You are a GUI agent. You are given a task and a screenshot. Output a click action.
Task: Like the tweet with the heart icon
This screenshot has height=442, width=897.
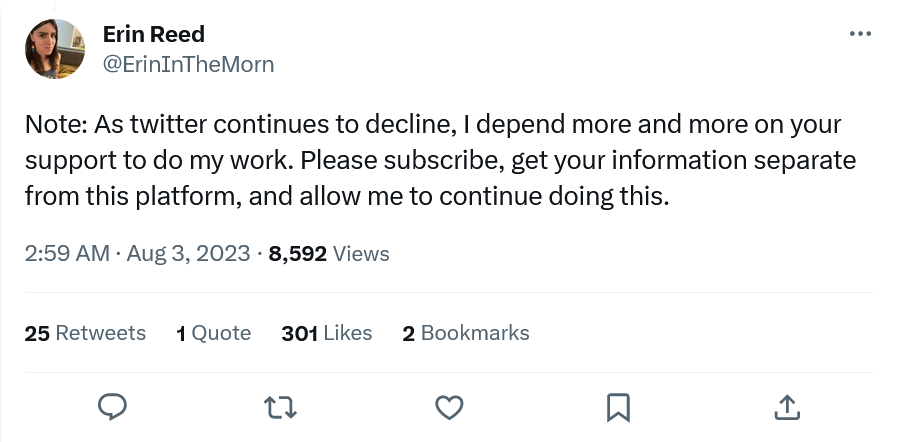click(x=450, y=406)
